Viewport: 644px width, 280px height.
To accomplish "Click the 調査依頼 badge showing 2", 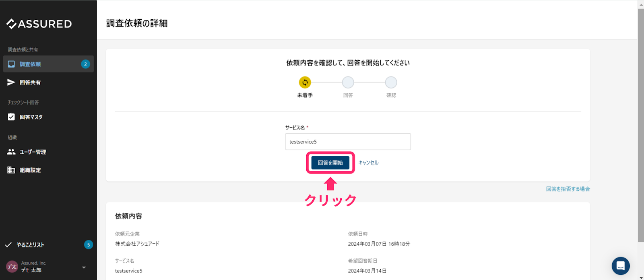I will tap(85, 64).
